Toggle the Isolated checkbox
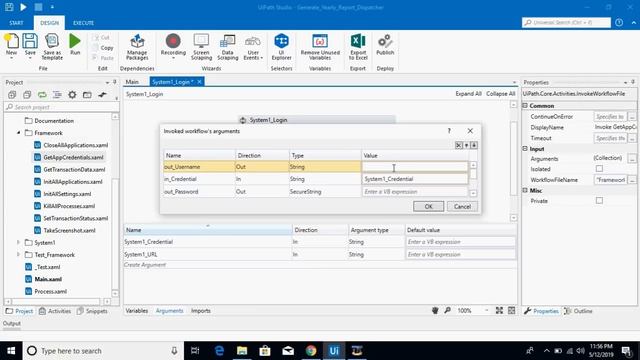 click(x=599, y=169)
